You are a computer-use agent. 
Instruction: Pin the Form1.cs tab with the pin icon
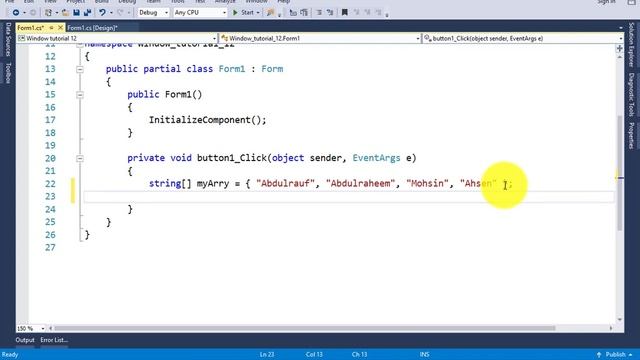coord(51,27)
